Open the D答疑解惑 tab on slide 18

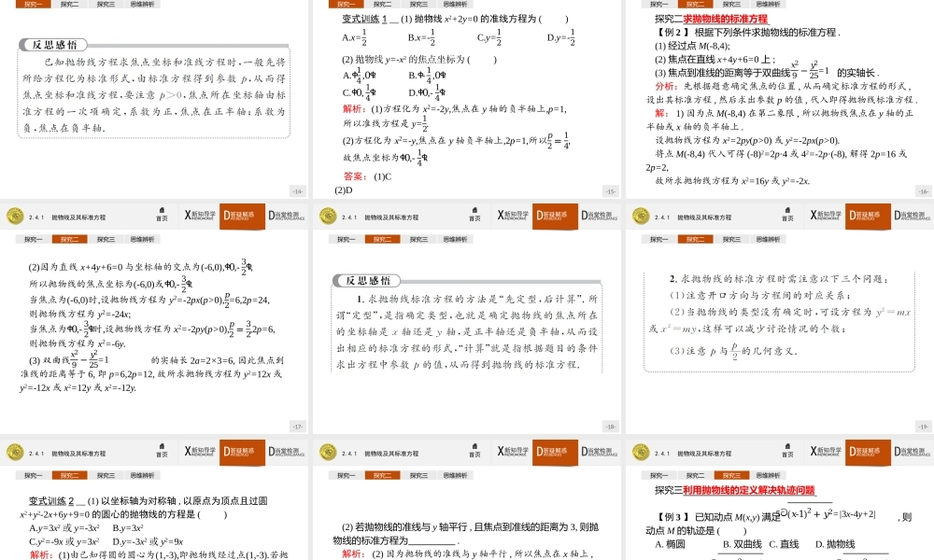pyautogui.click(x=555, y=216)
